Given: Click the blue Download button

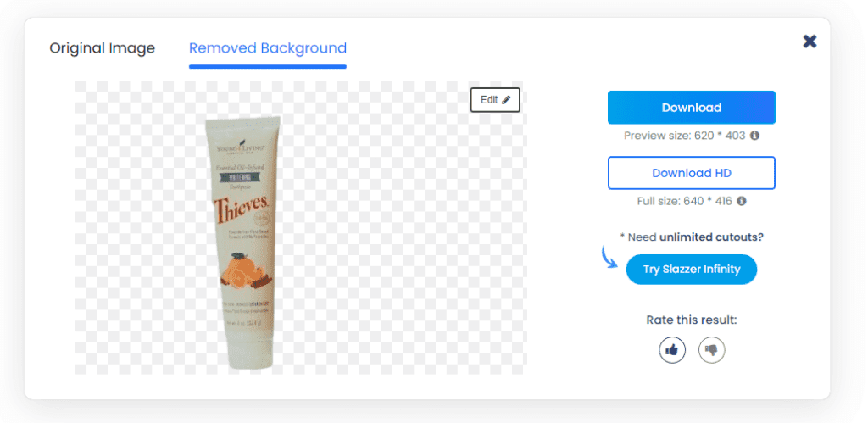Looking at the screenshot, I should tap(692, 108).
